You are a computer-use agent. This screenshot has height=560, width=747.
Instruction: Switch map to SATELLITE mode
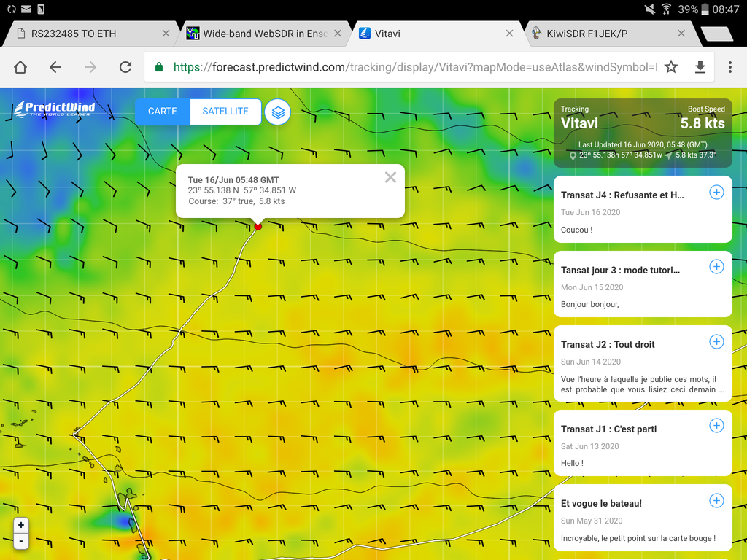(x=225, y=112)
